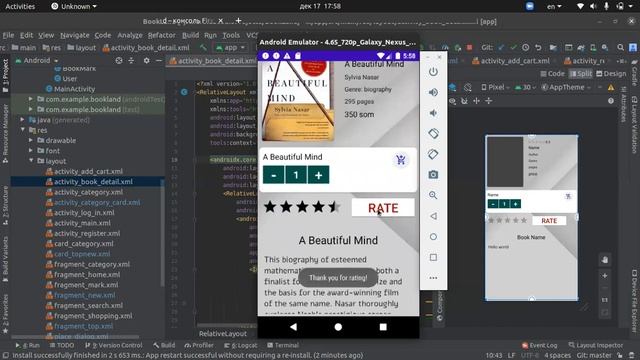Tap the add-to-cart icon on book card
The image size is (640, 360).
(400, 160)
